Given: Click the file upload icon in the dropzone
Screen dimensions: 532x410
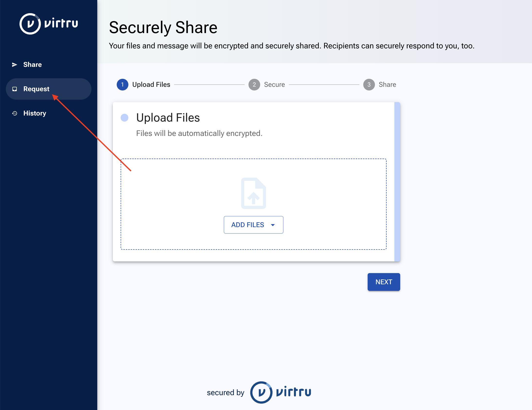Looking at the screenshot, I should 253,193.
